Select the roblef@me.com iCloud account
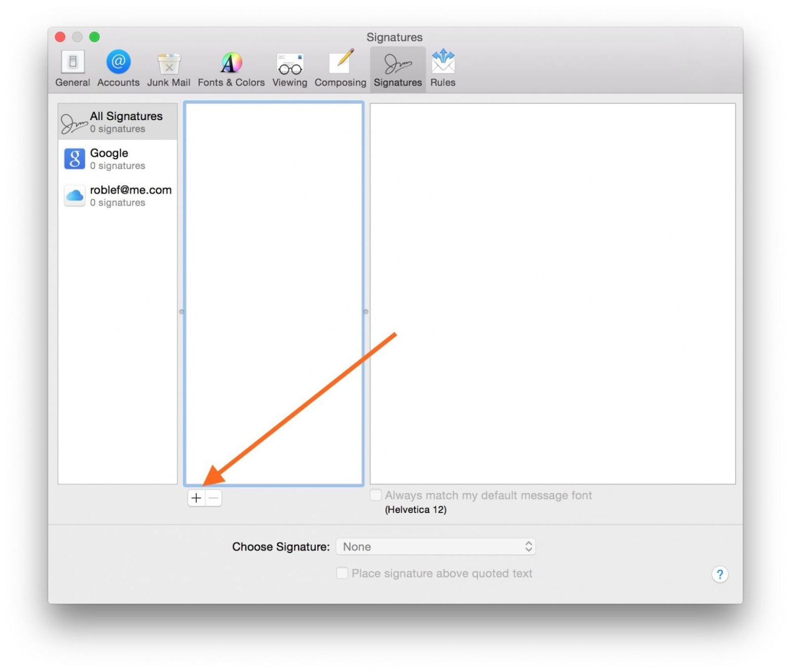Viewport: 791px width, 672px height. (118, 196)
